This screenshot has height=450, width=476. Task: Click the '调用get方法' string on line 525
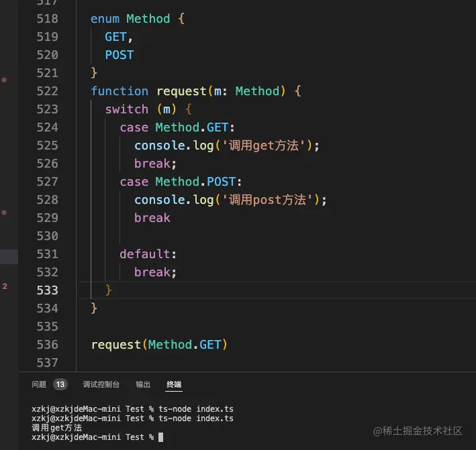coord(263,146)
